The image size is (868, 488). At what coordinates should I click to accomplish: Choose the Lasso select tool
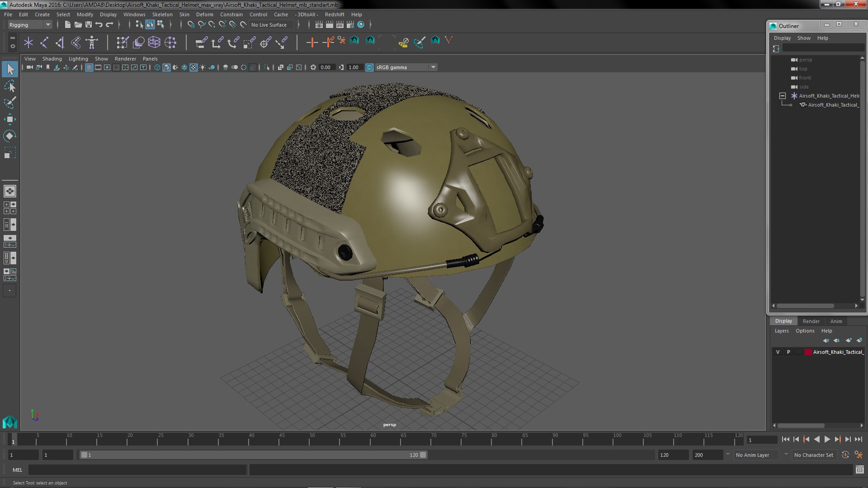click(x=10, y=86)
